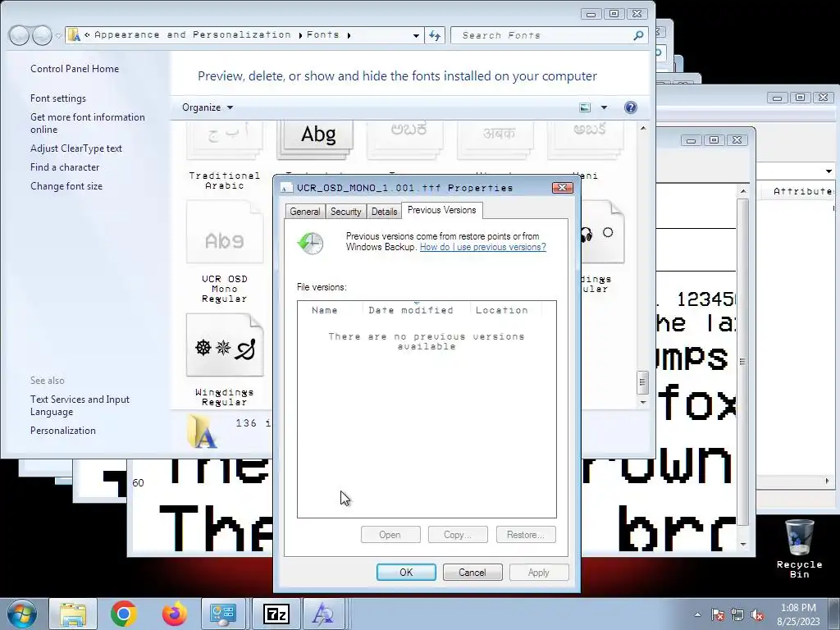
Task: Click the search magnifier icon in Fonts
Action: (x=638, y=35)
